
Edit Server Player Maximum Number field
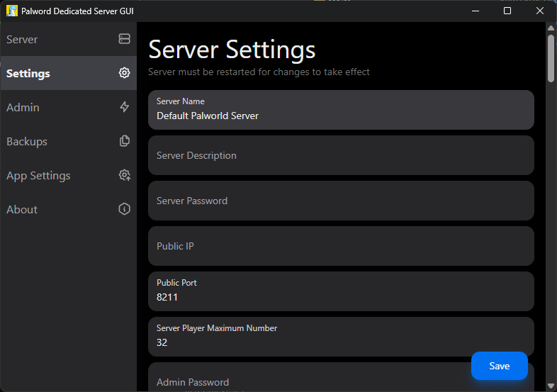[x=340, y=342]
